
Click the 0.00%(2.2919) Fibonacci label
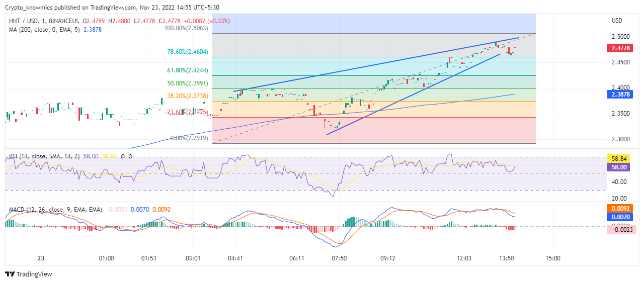tap(190, 138)
